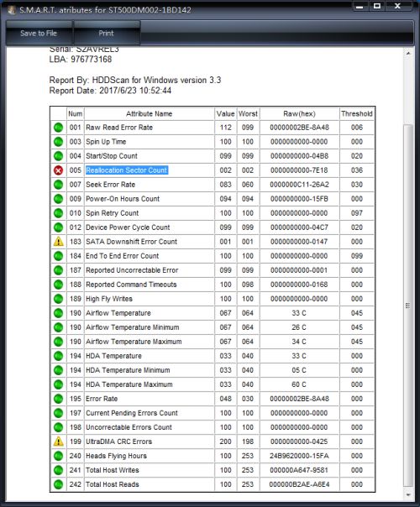Viewport: 420px width, 507px height.
Task: Click the vertical scrollbar thumb
Action: click(x=408, y=306)
